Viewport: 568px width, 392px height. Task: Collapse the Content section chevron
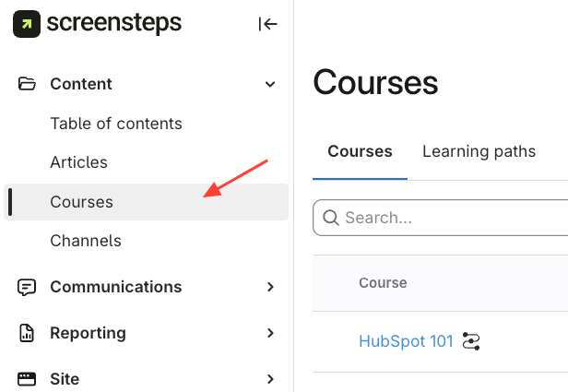click(x=270, y=85)
